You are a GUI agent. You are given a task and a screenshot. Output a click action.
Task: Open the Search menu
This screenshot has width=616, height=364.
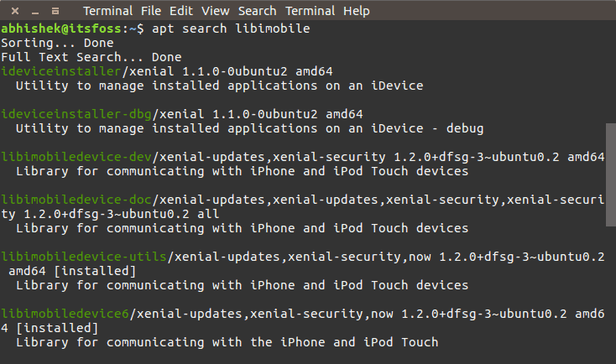[x=257, y=11]
